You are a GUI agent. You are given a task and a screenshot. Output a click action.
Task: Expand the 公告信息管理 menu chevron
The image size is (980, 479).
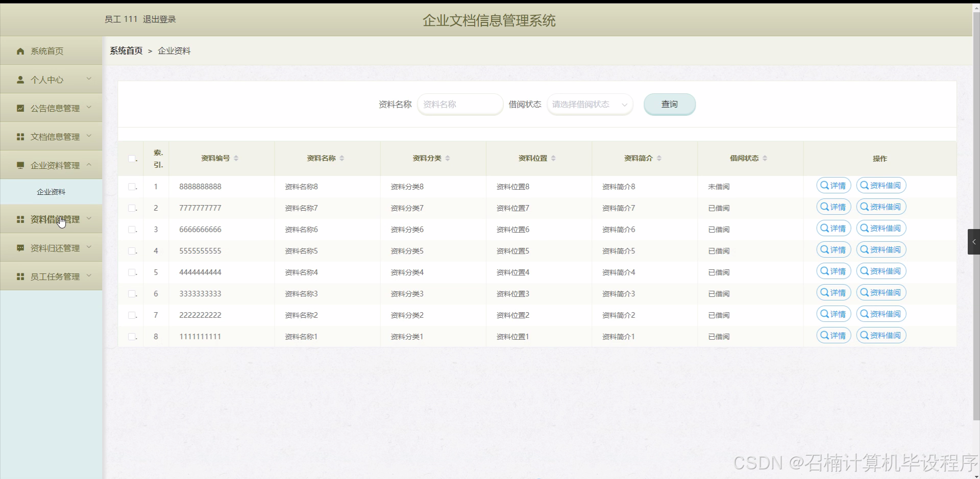[89, 107]
